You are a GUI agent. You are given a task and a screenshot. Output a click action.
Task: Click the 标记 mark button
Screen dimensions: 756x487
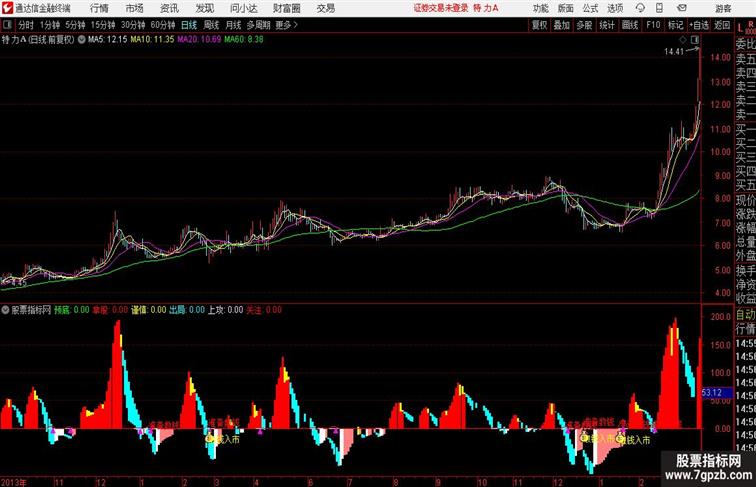pos(675,25)
